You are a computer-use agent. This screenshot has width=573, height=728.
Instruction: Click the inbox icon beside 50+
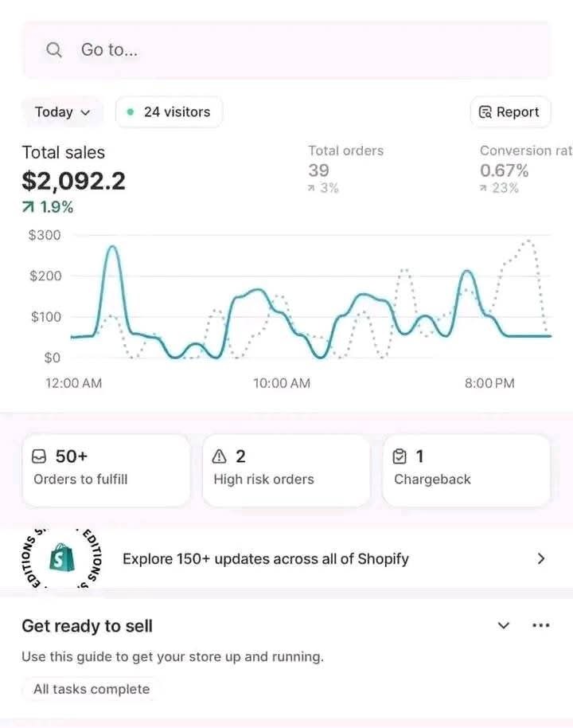tap(39, 457)
